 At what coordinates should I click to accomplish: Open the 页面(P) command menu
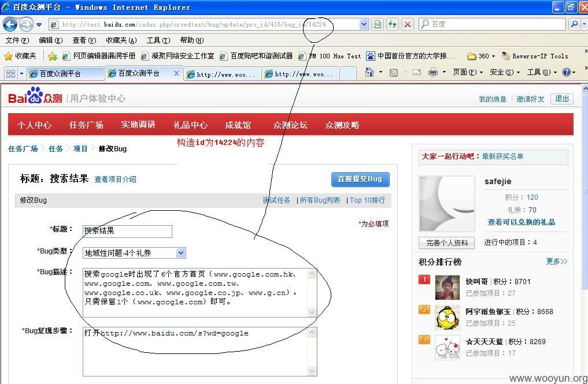tap(468, 72)
